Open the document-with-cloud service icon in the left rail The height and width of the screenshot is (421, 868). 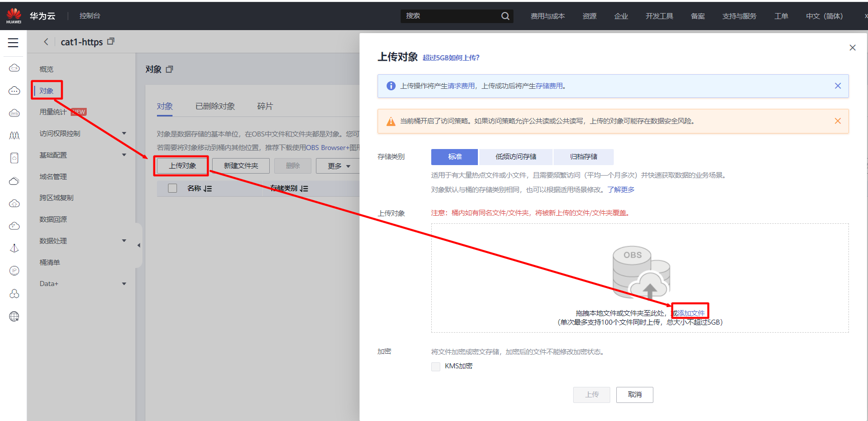[x=14, y=158]
